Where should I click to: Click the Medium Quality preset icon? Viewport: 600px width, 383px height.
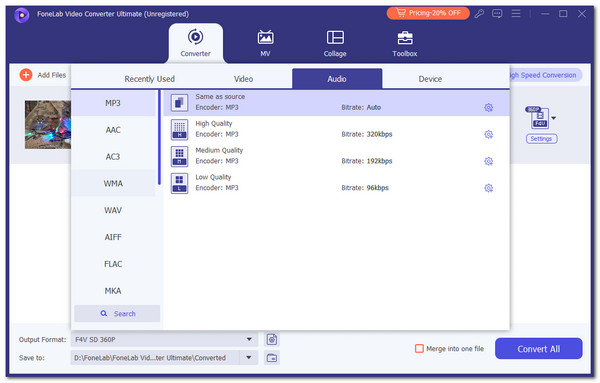tap(179, 156)
